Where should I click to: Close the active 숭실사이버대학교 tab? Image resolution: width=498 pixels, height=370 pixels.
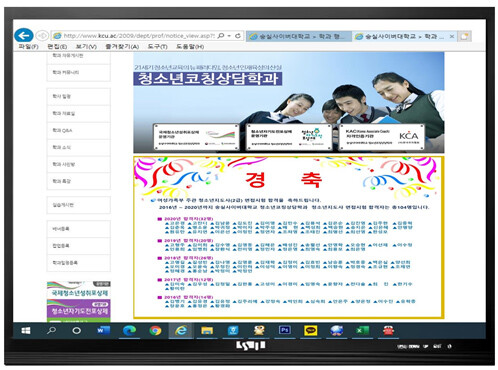pos(452,36)
